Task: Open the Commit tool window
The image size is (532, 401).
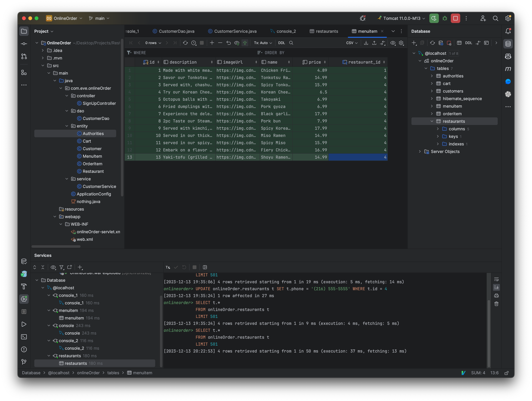Action: pos(24,44)
